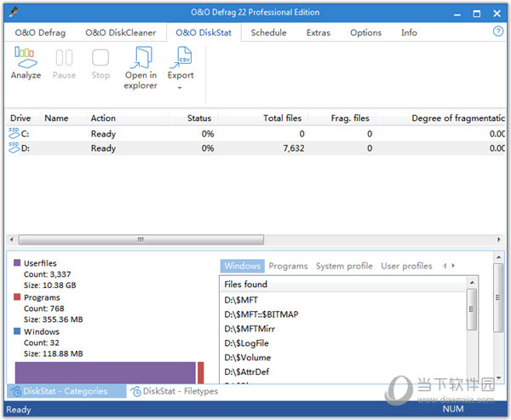Select the O&O DiskStat tab
The image size is (511, 420).
[x=204, y=32]
